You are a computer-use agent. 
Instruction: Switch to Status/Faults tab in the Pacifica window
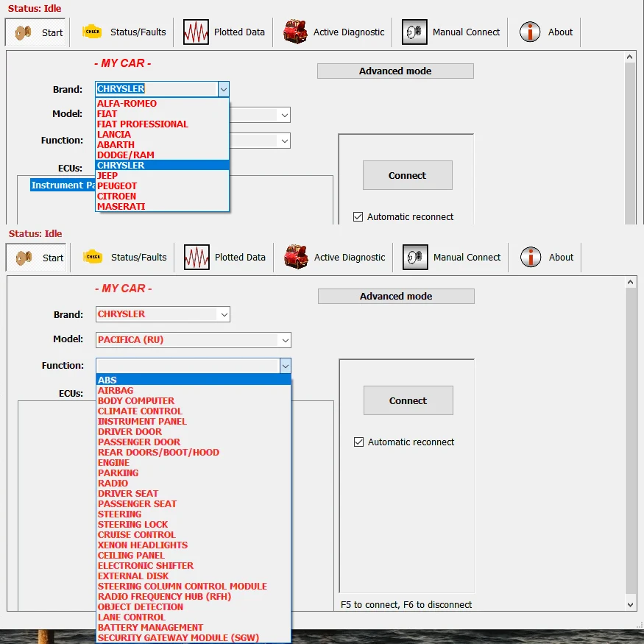pos(124,258)
